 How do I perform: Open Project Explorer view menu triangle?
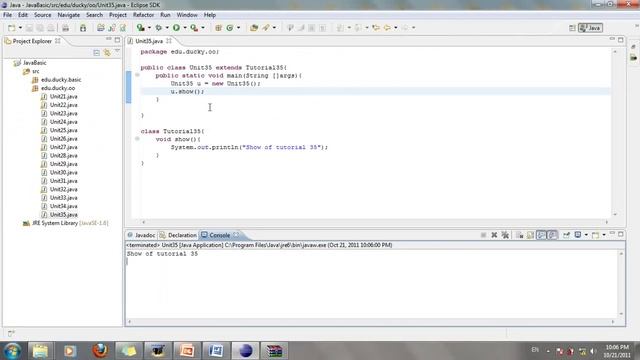click(117, 52)
